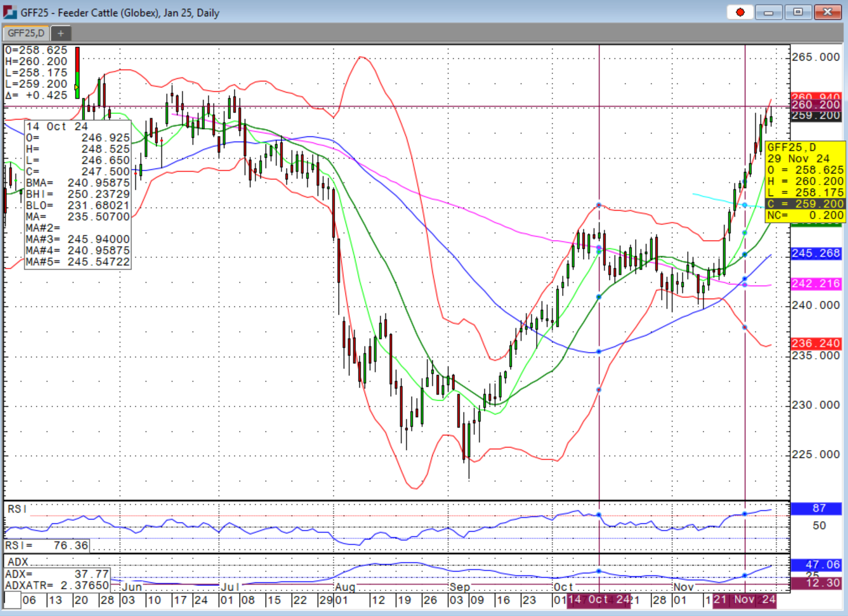Click the highlighted 14 Oct 24 date marker
The image size is (848, 616).
(599, 600)
